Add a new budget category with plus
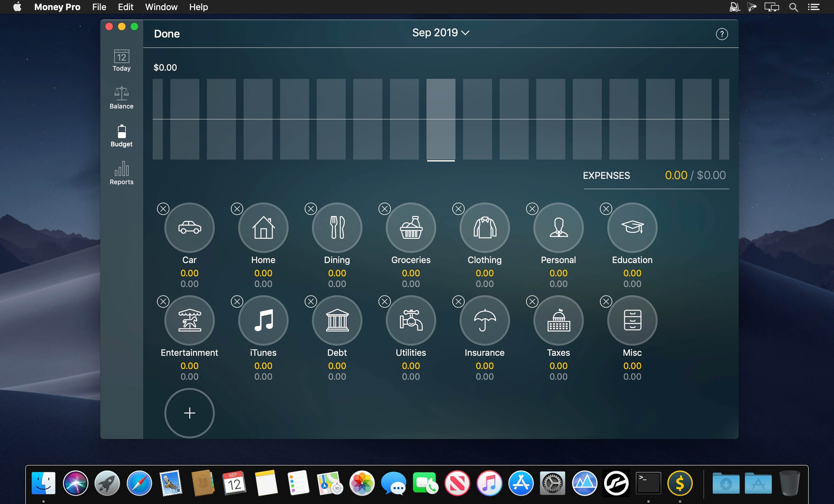 [x=189, y=413]
